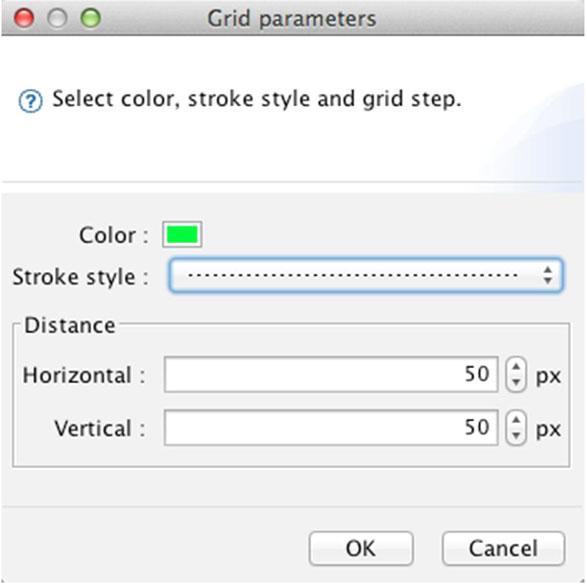Click the Stroke style dropdown arrows
The image size is (587, 584).
[548, 275]
